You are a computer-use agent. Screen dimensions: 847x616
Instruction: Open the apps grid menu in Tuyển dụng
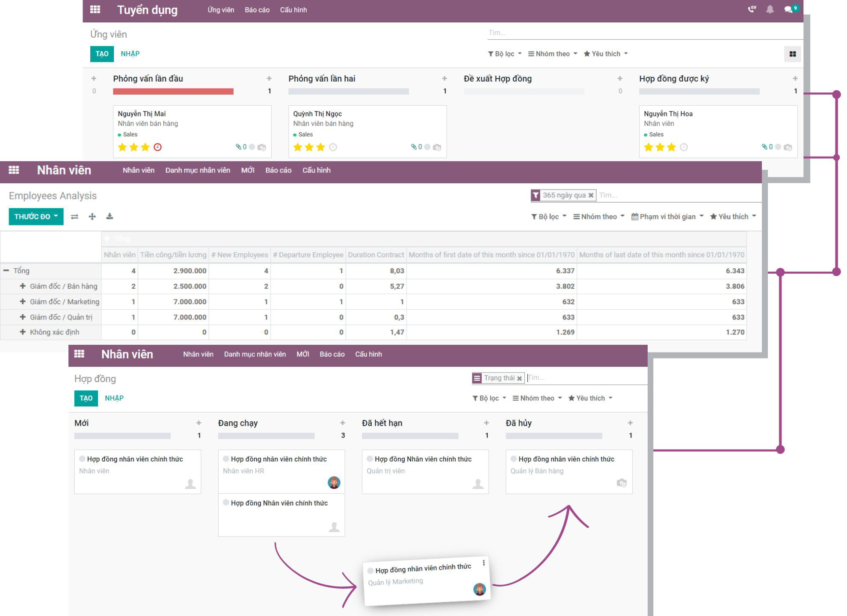(x=95, y=9)
